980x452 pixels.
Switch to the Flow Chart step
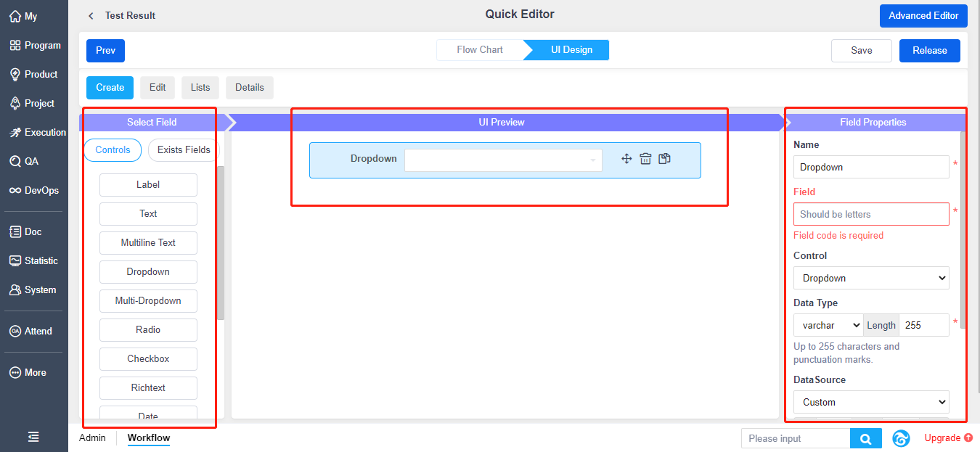[x=480, y=50]
